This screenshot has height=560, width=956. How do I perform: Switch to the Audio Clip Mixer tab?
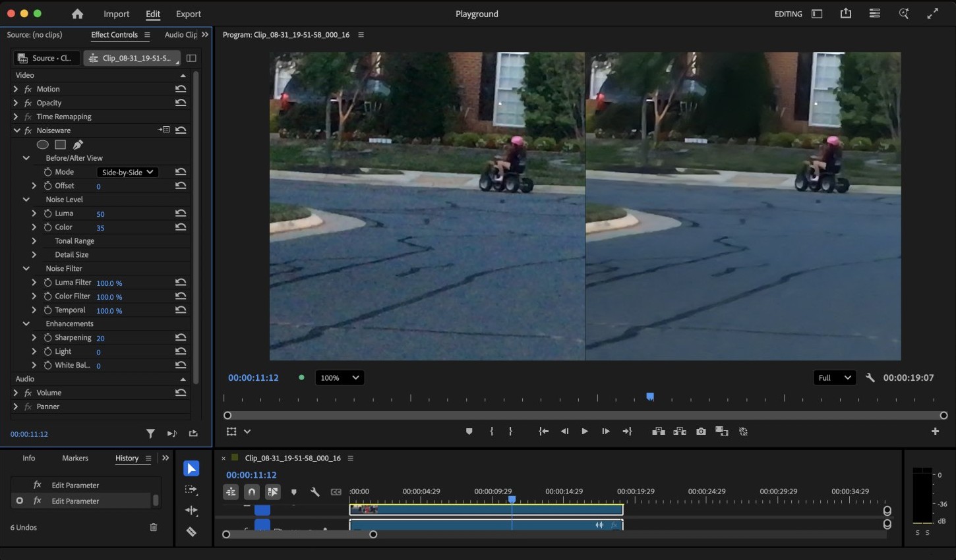pos(181,35)
